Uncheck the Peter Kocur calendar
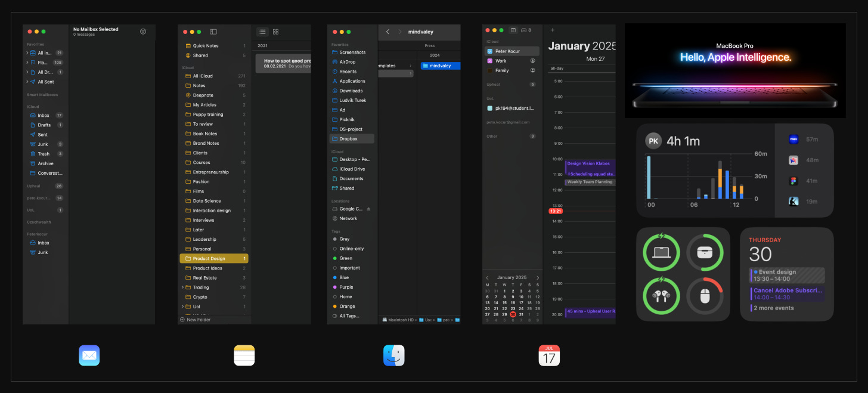The width and height of the screenshot is (868, 393). tap(490, 51)
